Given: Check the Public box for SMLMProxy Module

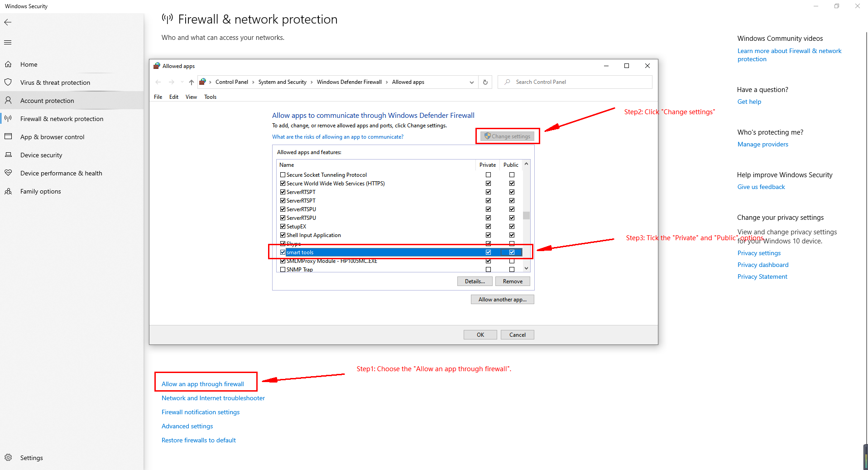Looking at the screenshot, I should tap(512, 261).
